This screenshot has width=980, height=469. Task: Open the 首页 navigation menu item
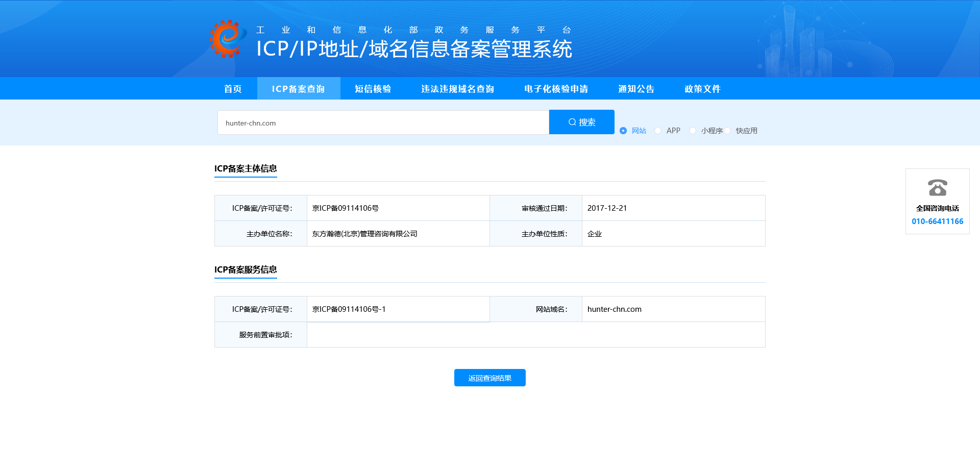pos(232,88)
